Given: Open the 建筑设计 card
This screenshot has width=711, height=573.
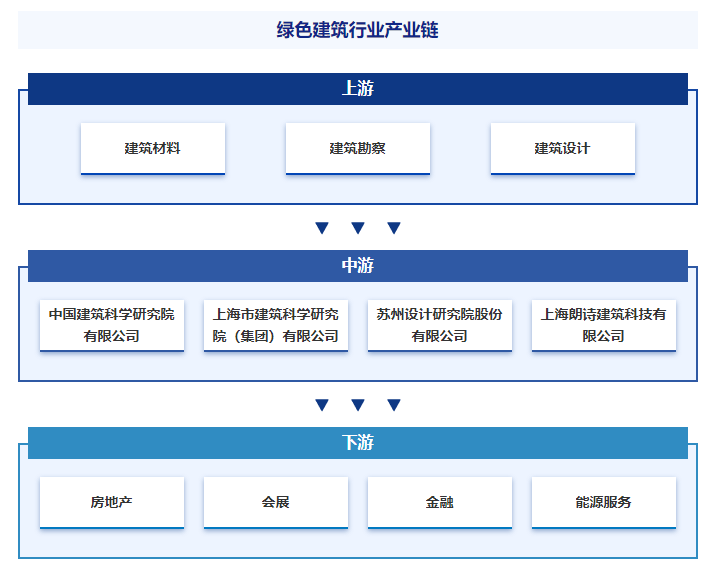Looking at the screenshot, I should [x=563, y=149].
